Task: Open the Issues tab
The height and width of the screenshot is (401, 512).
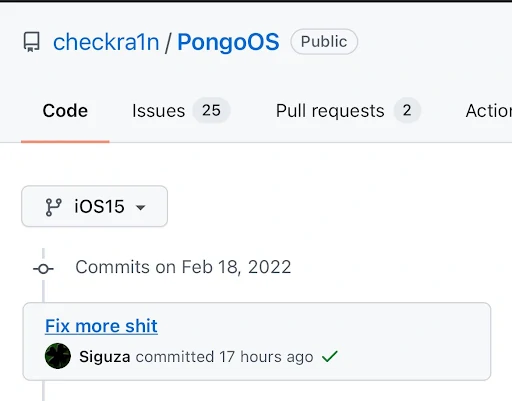Action: (x=158, y=111)
